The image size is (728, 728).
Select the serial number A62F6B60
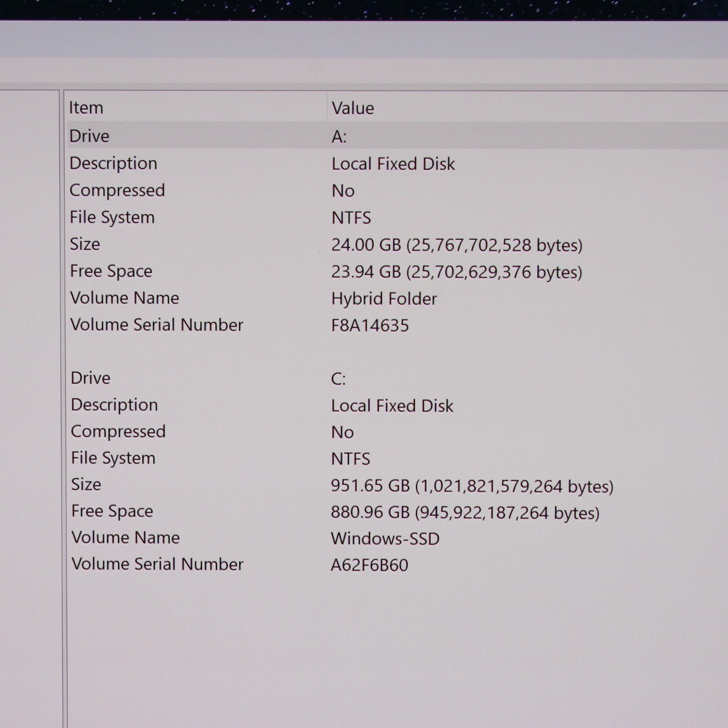click(x=369, y=565)
